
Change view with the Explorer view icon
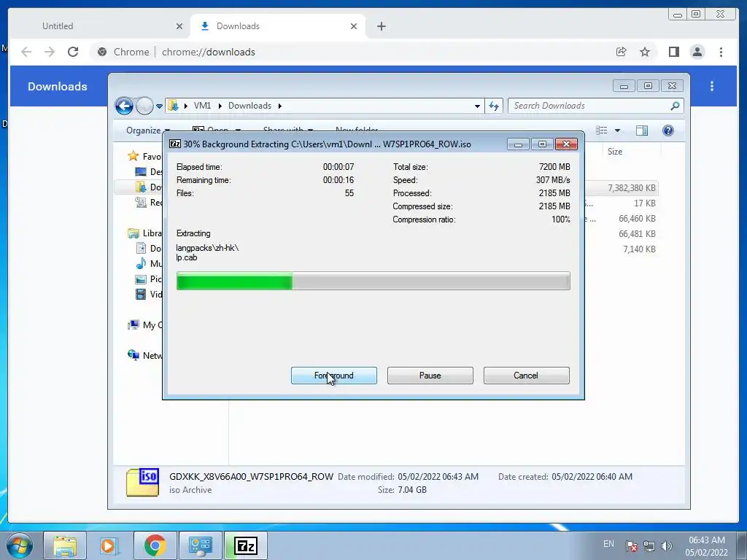(x=602, y=130)
